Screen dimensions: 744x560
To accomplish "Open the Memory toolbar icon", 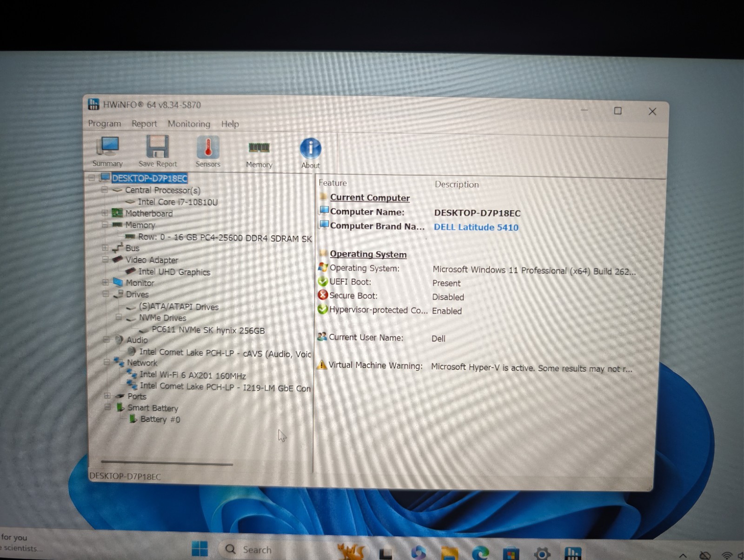I will (259, 155).
